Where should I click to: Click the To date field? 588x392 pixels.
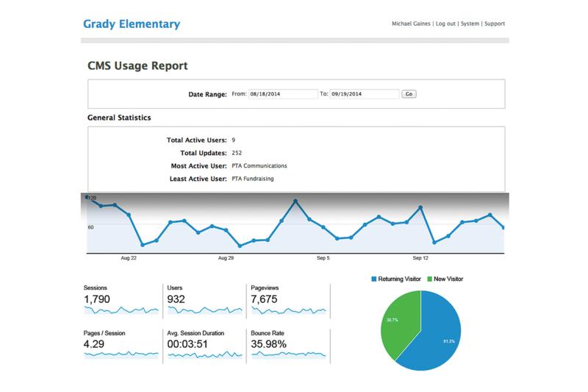(364, 94)
